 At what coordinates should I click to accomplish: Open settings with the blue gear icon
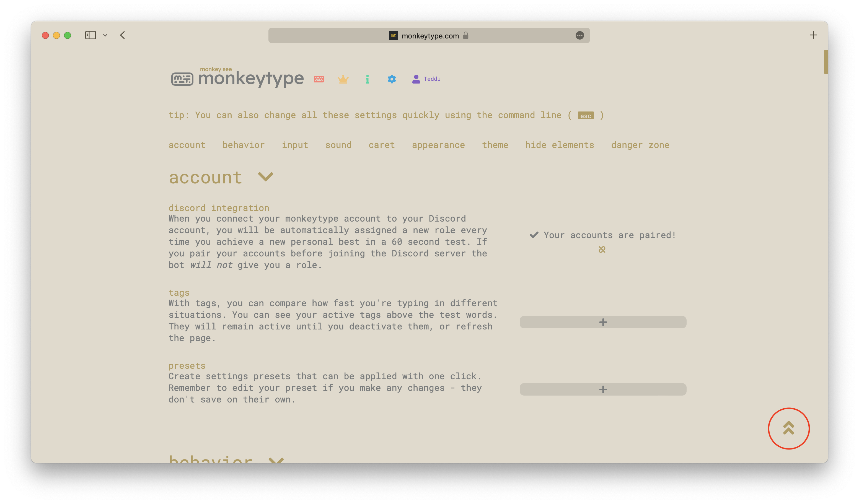pyautogui.click(x=392, y=79)
